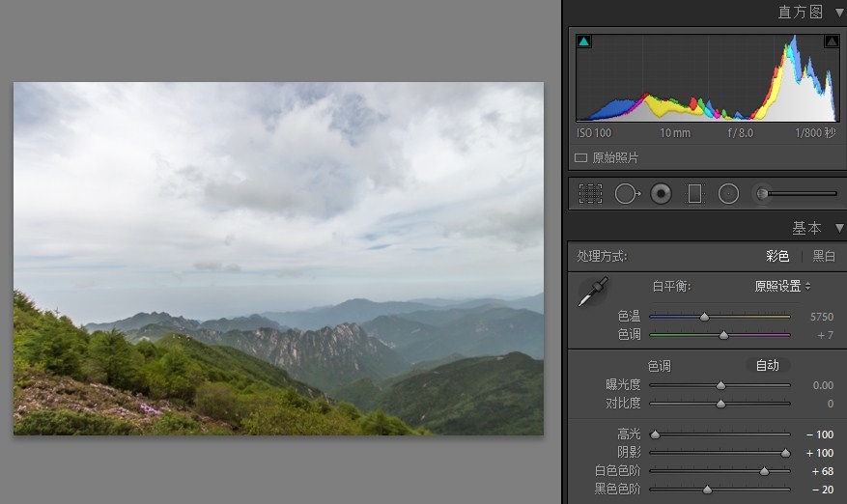This screenshot has height=504, width=847.
Task: Switch processing mode to 黑白
Action: pyautogui.click(x=824, y=256)
